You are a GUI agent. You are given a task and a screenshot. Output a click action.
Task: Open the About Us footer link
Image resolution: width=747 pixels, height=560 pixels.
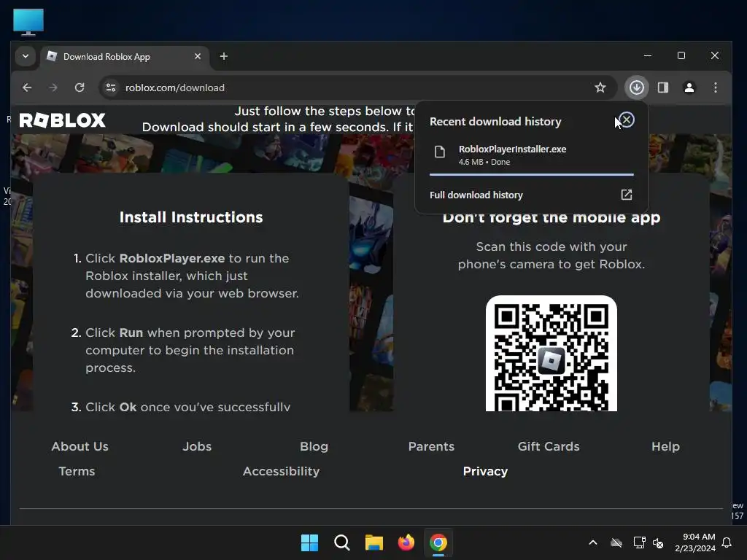pyautogui.click(x=80, y=447)
